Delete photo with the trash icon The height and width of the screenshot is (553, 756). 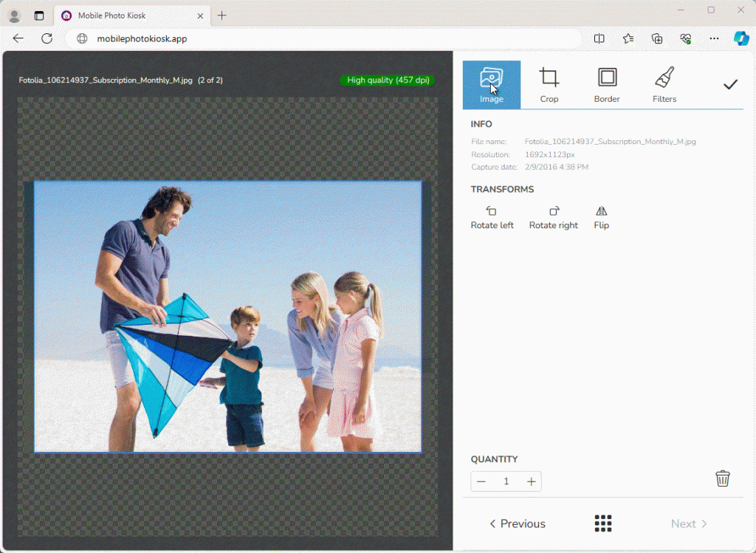[723, 478]
